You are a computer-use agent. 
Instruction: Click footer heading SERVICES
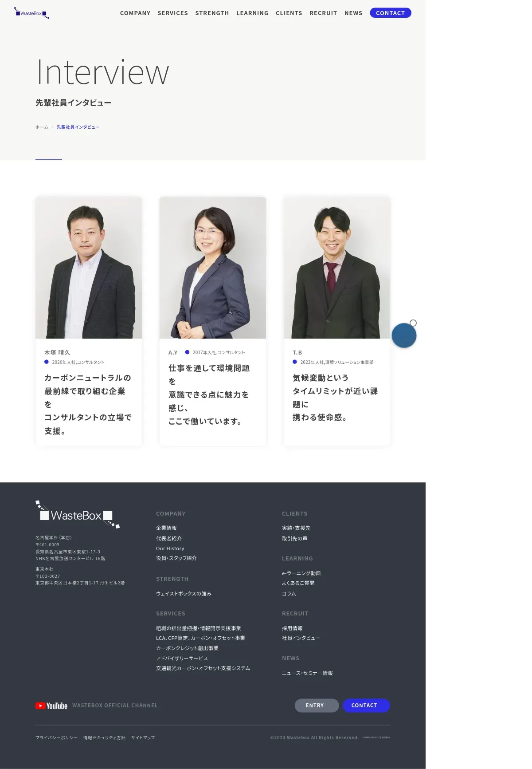(x=171, y=614)
